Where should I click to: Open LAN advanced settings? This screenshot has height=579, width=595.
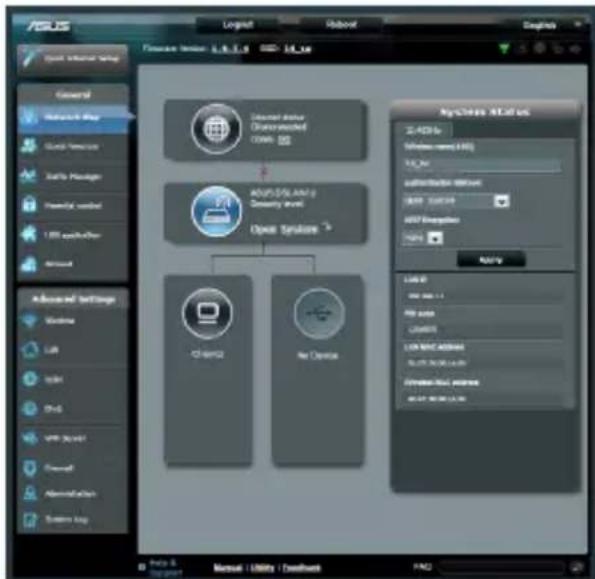(x=72, y=349)
